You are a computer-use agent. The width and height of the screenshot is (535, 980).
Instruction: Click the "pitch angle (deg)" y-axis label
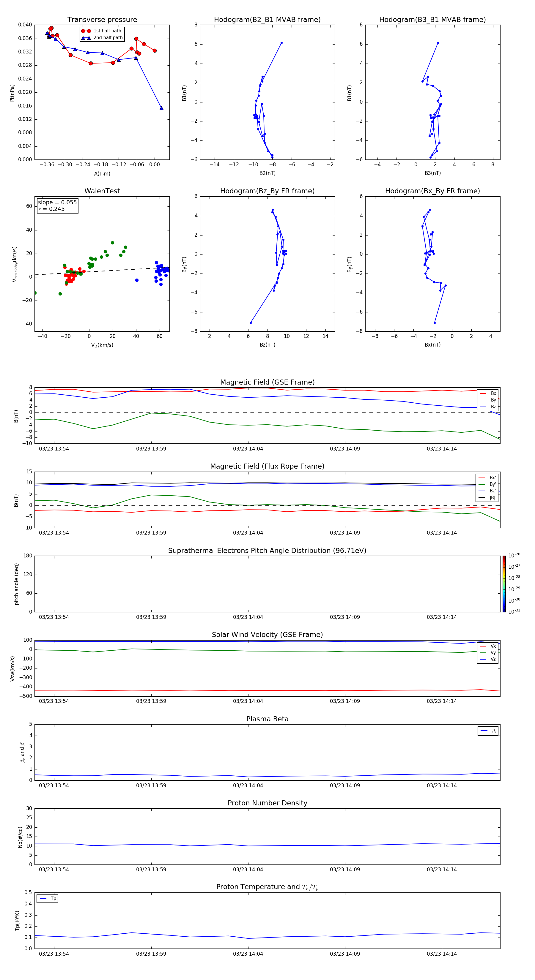[16, 584]
